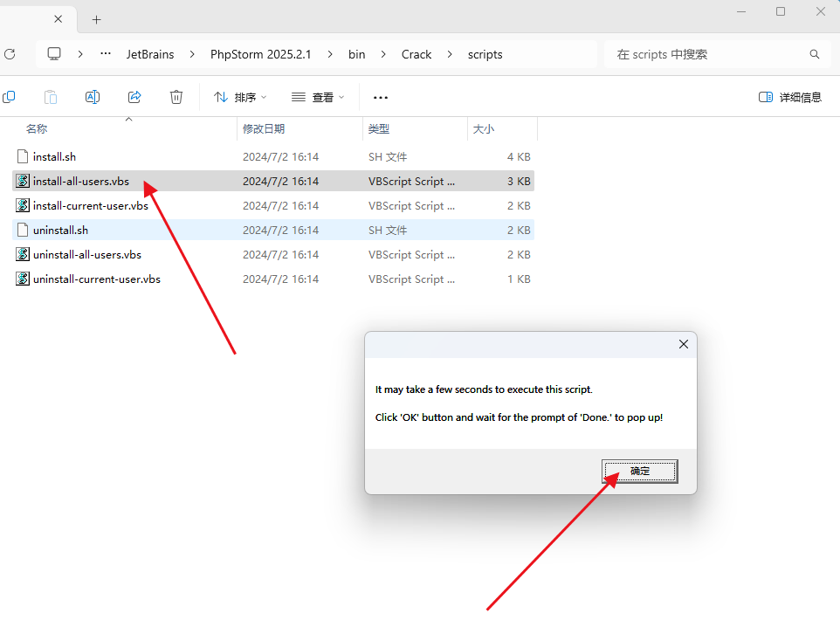Click the 确定 button in dialog

pos(640,471)
